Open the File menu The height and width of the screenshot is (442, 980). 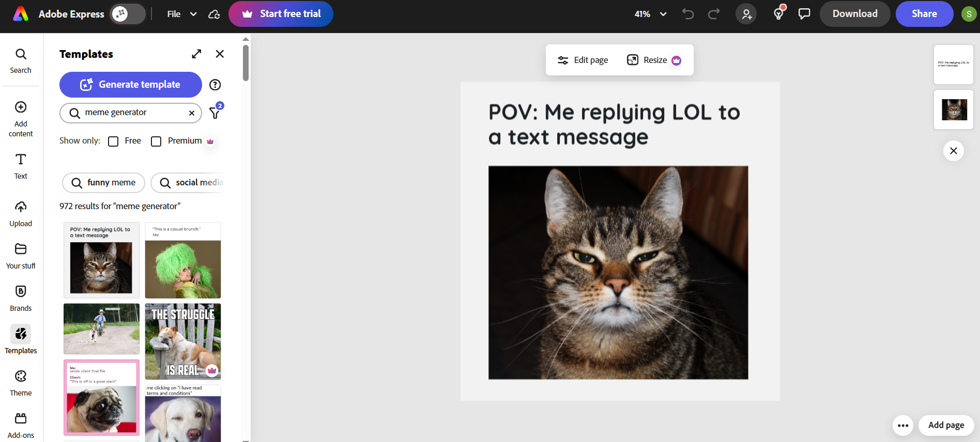pyautogui.click(x=174, y=14)
